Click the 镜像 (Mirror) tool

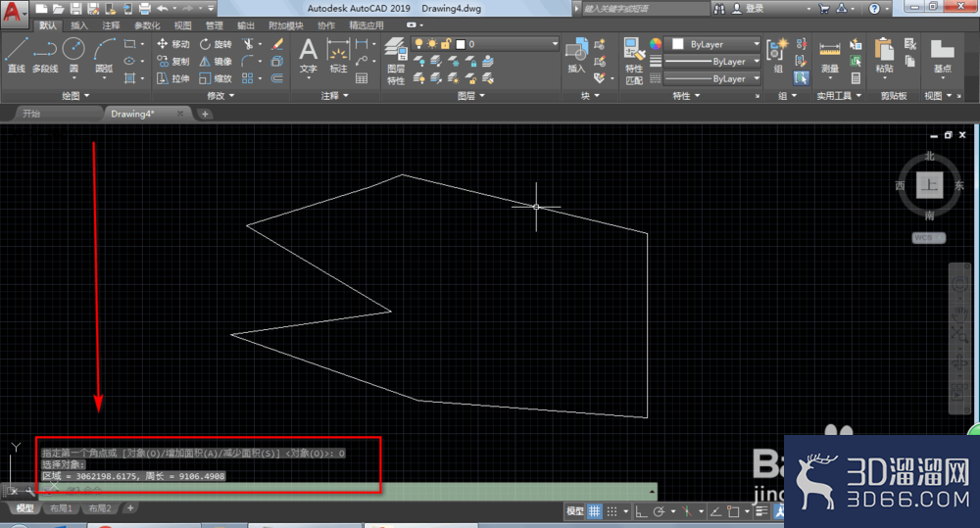click(x=215, y=62)
